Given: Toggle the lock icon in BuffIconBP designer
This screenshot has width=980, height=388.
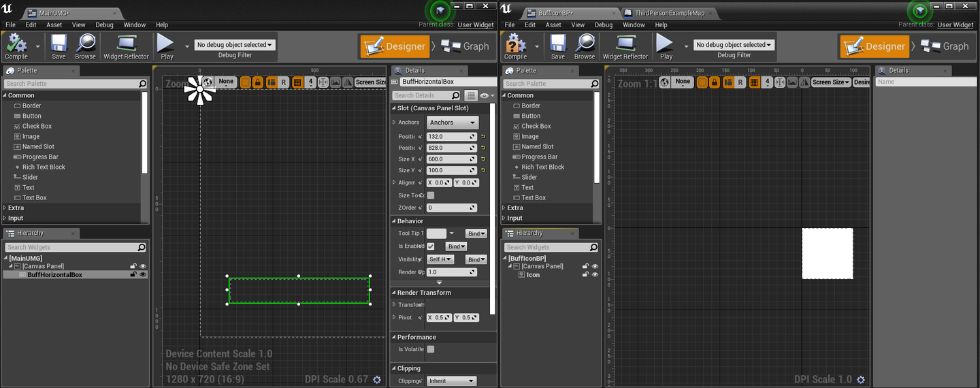Looking at the screenshot, I should tap(715, 82).
